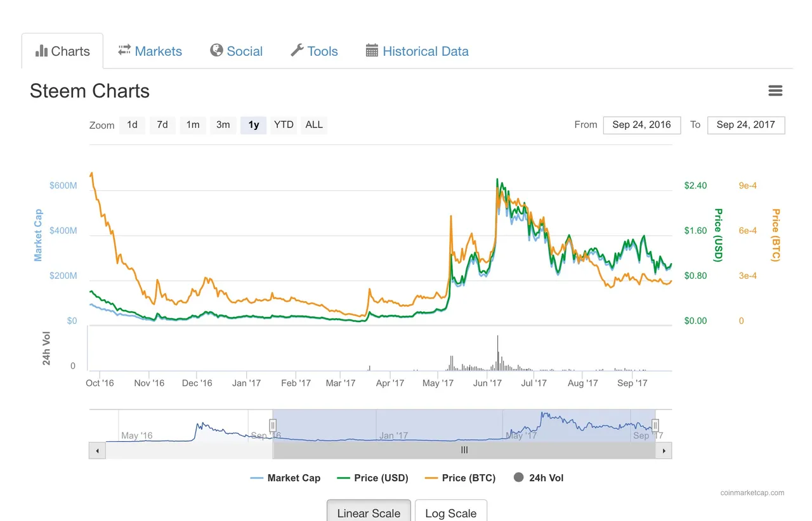Viewport: 812px width, 521px height.
Task: Select the YTD zoom range
Action: coord(284,125)
